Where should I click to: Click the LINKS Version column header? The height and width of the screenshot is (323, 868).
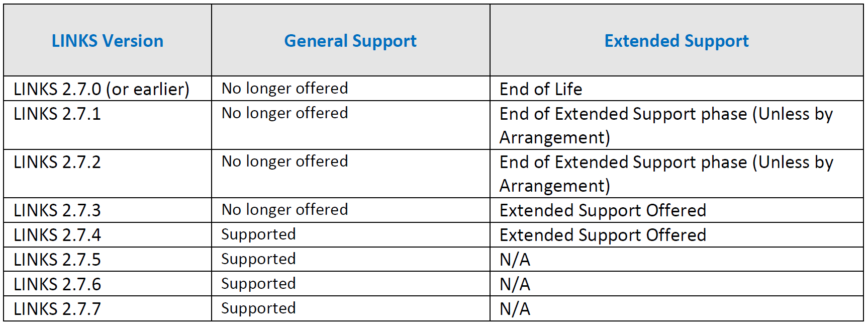[x=108, y=41]
